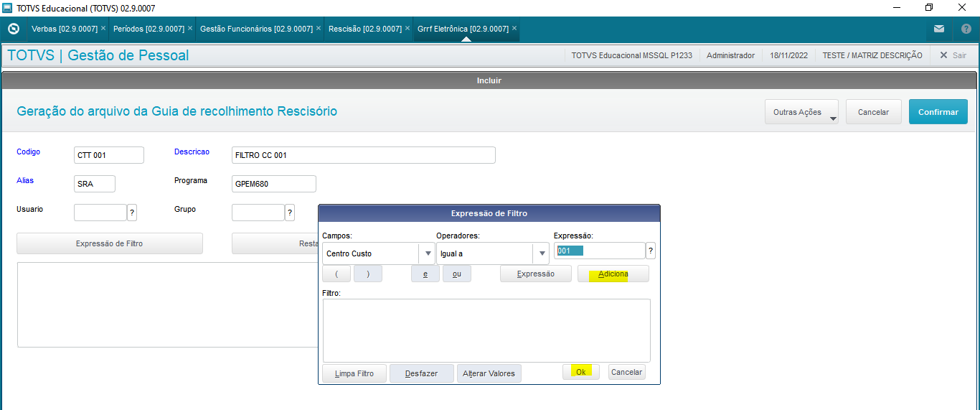Expand the Outras Ações dropdown
Image resolution: width=980 pixels, height=410 pixels.
[x=801, y=112]
